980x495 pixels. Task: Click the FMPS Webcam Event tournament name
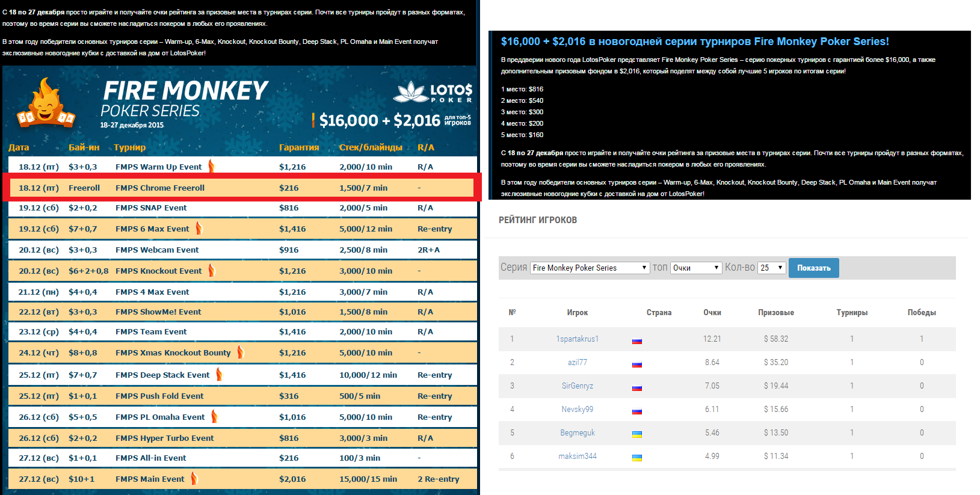click(157, 250)
